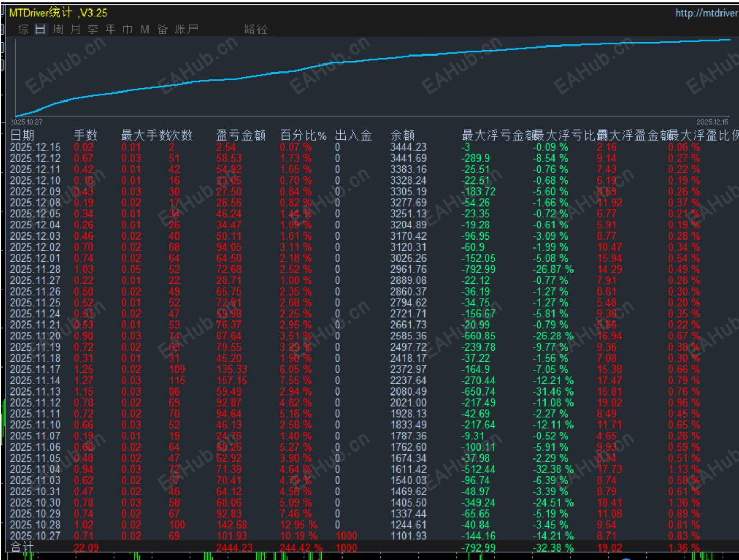The image size is (739, 560).
Task: Select the 2025.11.20 date row
Action: point(35,336)
